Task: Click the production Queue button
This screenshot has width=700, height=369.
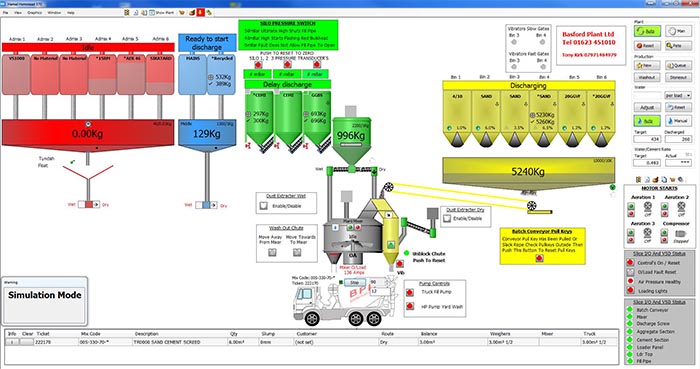Action: tap(678, 66)
